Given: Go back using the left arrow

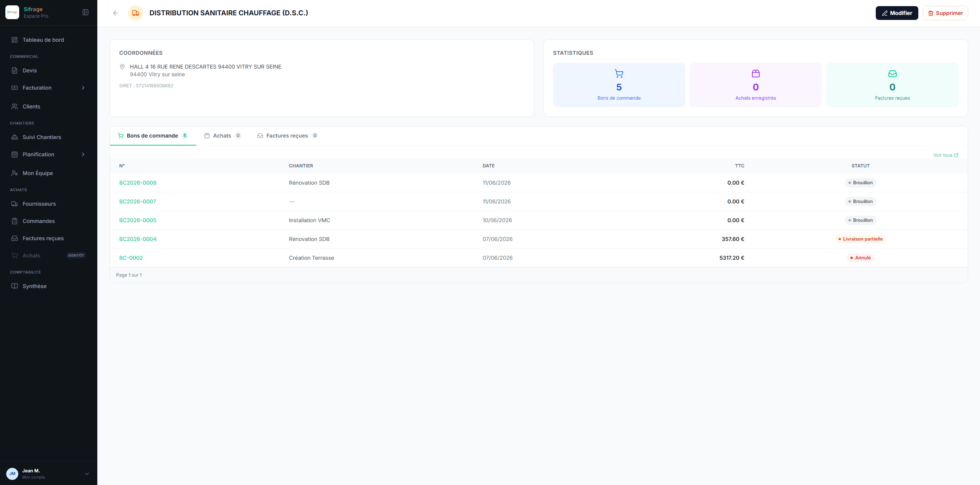Looking at the screenshot, I should (x=116, y=13).
